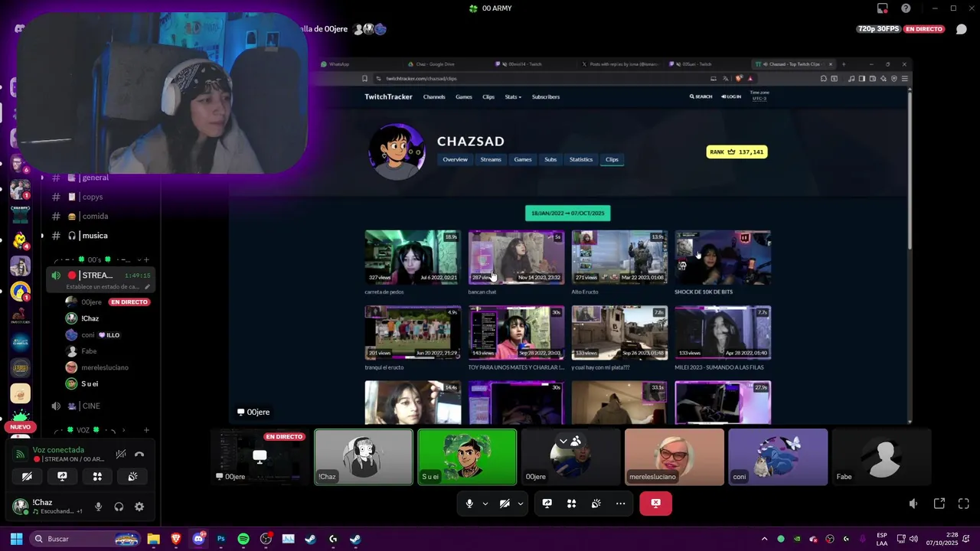Select the green S u ei tile

(x=467, y=457)
